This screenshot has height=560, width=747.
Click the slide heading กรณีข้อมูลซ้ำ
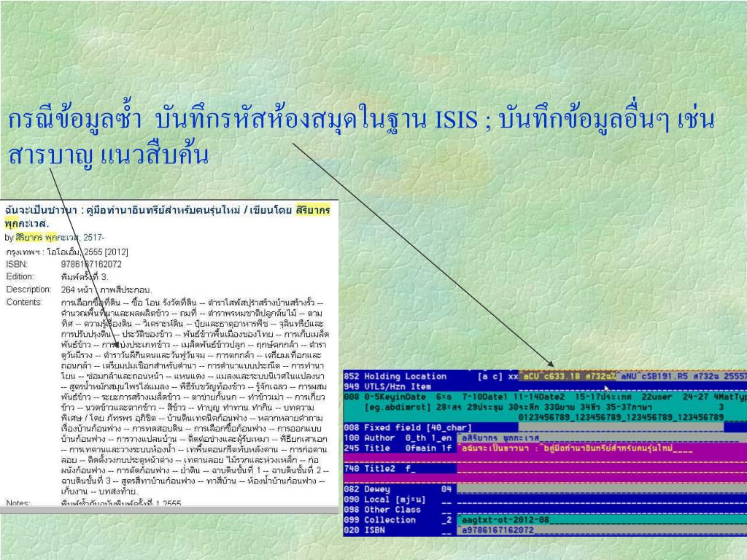[75, 120]
